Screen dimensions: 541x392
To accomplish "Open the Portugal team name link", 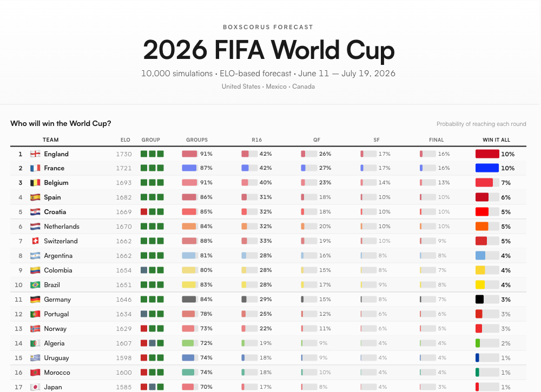I will click(x=57, y=314).
